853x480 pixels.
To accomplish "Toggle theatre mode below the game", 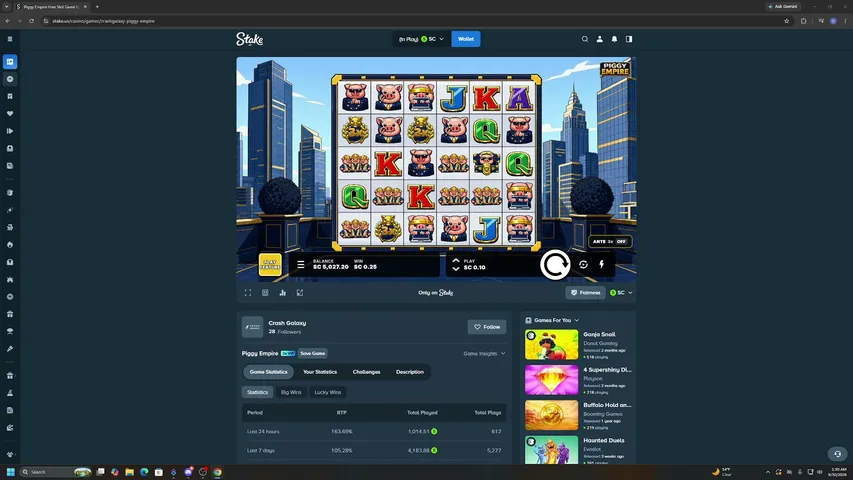I will [x=265, y=293].
